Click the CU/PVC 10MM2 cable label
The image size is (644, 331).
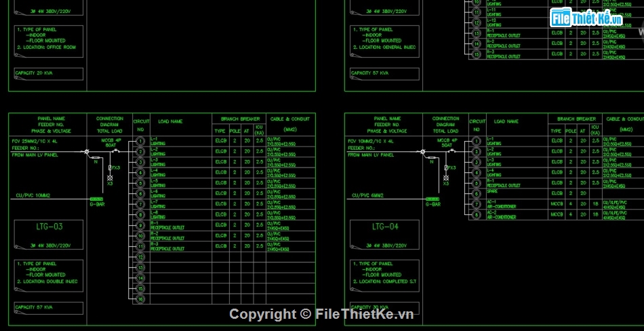point(33,195)
